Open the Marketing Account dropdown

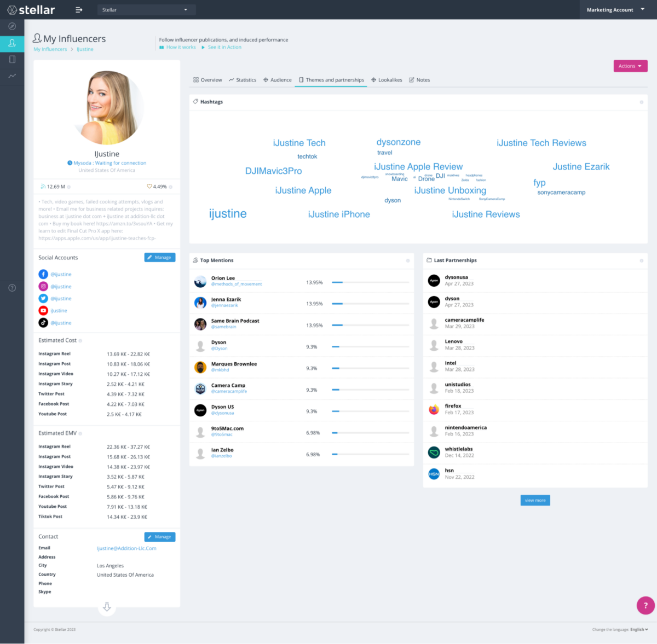613,9
